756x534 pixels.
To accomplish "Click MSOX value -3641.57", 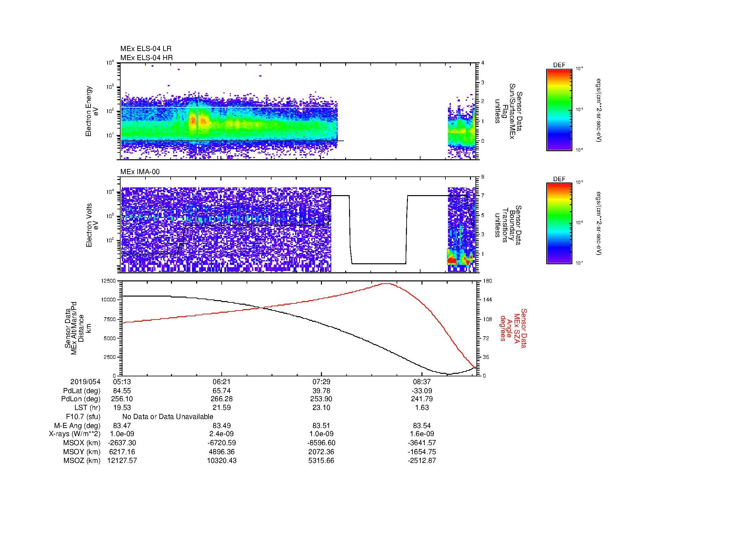I will pos(422,443).
